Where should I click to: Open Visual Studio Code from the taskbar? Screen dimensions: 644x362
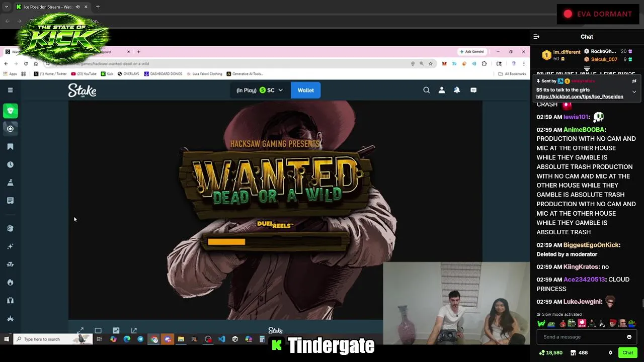point(221,339)
